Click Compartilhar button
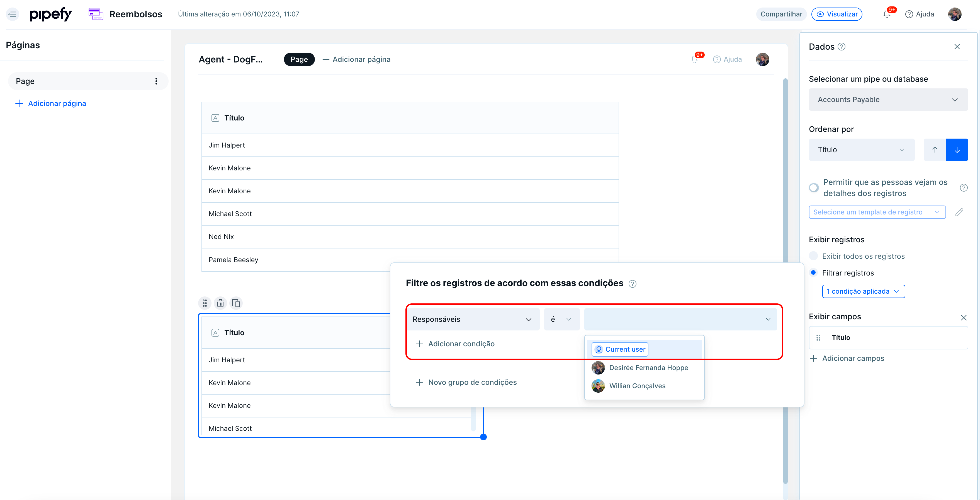 pos(781,14)
